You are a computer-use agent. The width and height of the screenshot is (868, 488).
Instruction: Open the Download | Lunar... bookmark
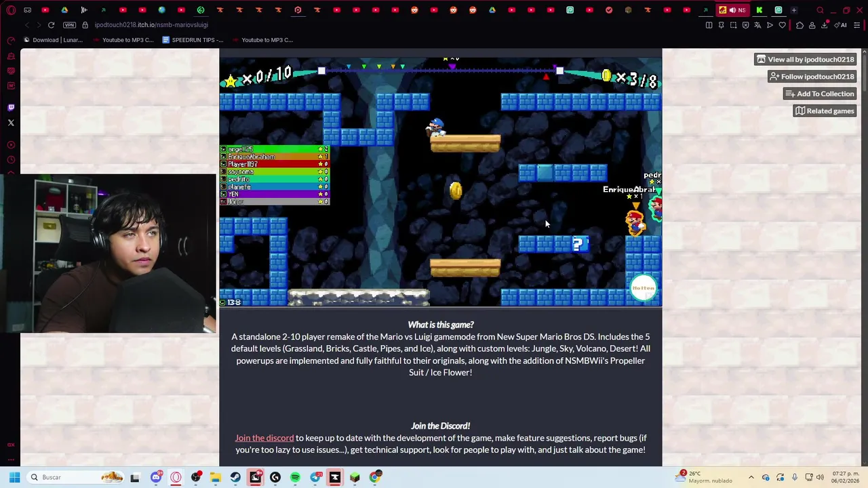[x=52, y=40]
